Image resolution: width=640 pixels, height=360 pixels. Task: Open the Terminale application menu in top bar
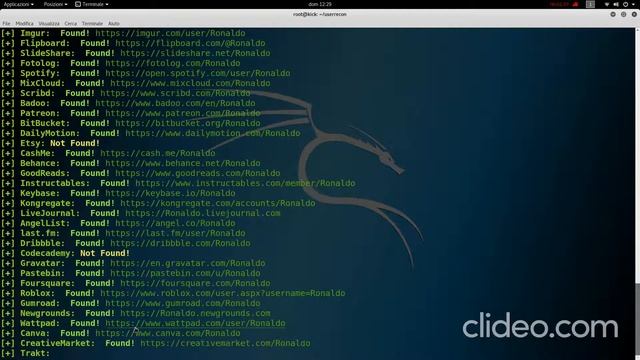point(92,4)
